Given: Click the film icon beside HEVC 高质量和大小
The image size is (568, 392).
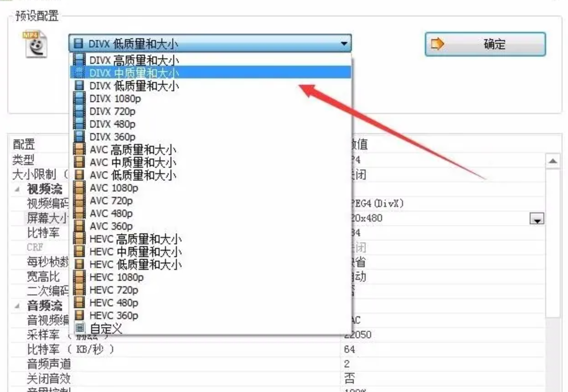Looking at the screenshot, I should coord(79,238).
